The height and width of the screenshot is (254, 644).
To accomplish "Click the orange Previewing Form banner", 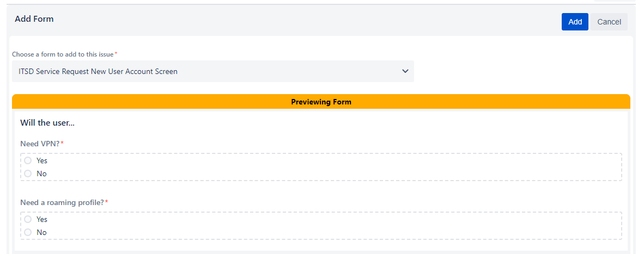I will pyautogui.click(x=321, y=102).
